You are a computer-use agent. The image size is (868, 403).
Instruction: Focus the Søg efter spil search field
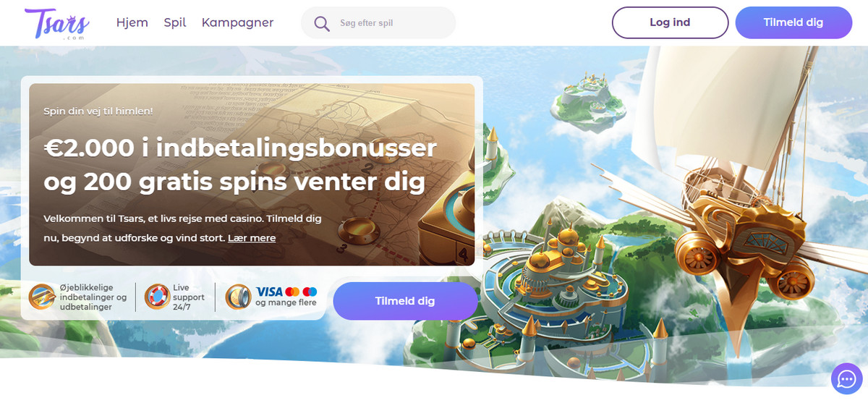pos(378,23)
